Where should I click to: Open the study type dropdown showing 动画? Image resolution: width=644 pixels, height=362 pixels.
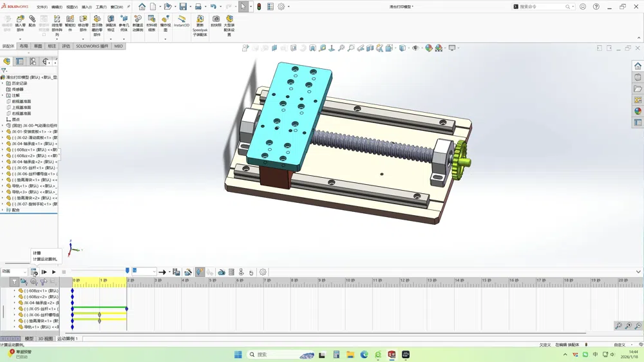[x=14, y=272]
